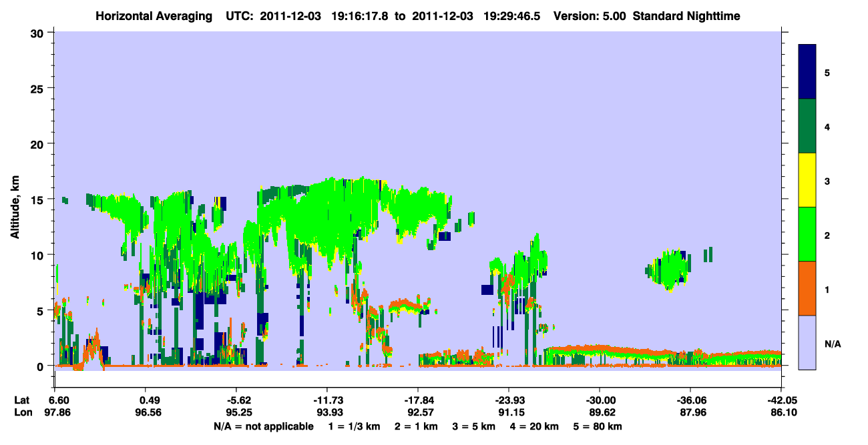868x445 pixels.
Task: Click the longitude value 96.56
Action: tap(150, 413)
